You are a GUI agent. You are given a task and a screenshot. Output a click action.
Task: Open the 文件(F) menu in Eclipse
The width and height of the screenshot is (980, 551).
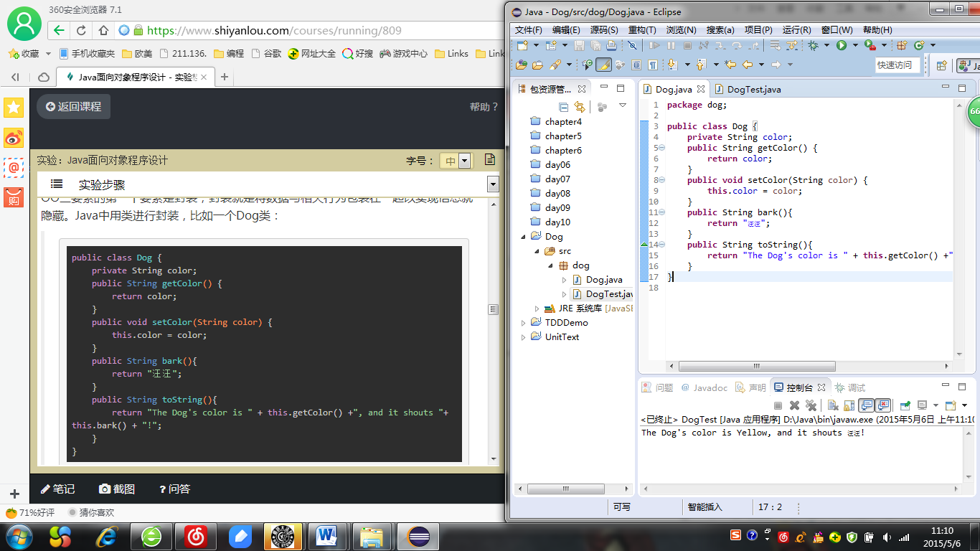529,30
